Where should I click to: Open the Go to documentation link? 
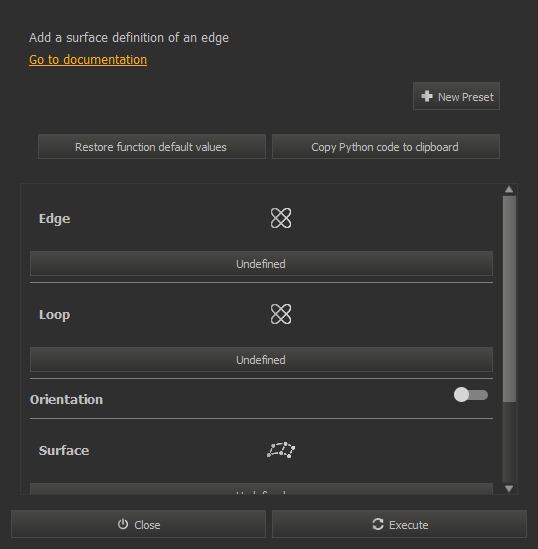[88, 60]
